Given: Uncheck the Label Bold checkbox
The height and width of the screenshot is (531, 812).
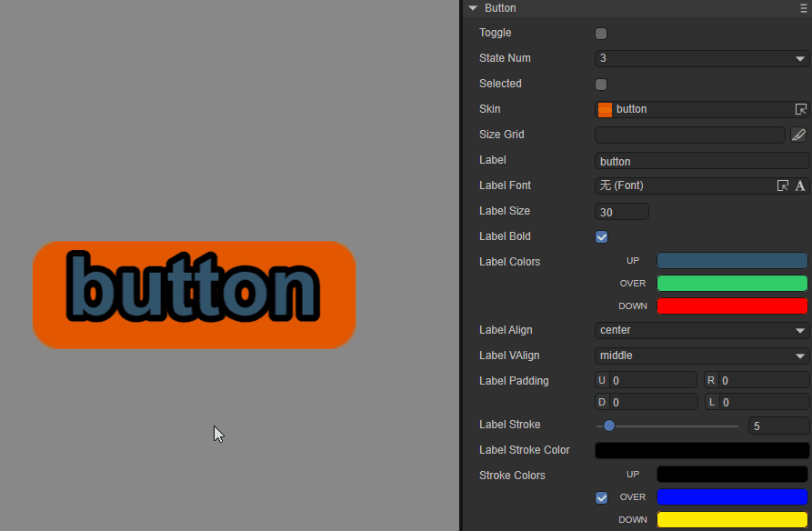Looking at the screenshot, I should pos(601,236).
